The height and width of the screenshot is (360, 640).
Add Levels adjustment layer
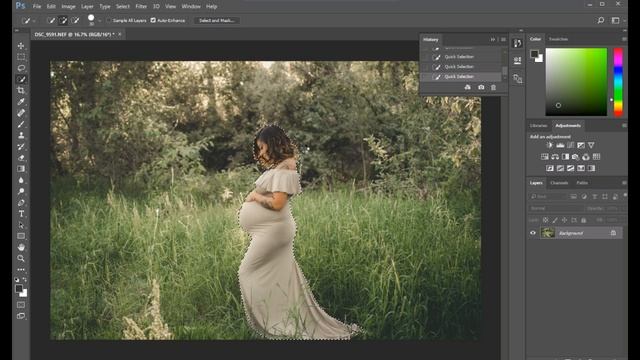click(560, 145)
